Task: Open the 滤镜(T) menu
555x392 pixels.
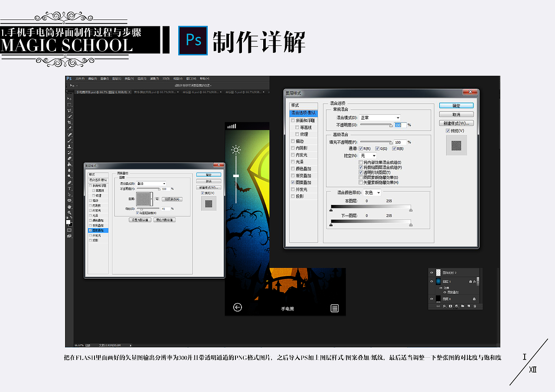Action: click(x=154, y=79)
